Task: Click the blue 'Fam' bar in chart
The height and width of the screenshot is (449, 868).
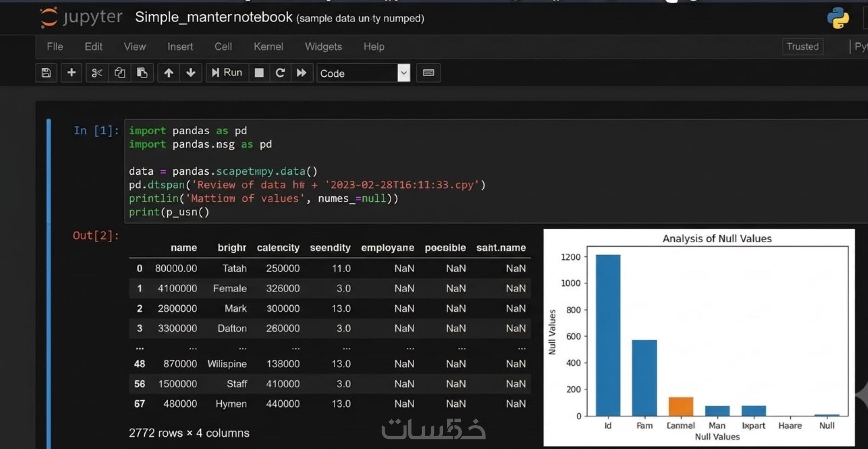Action: click(644, 378)
